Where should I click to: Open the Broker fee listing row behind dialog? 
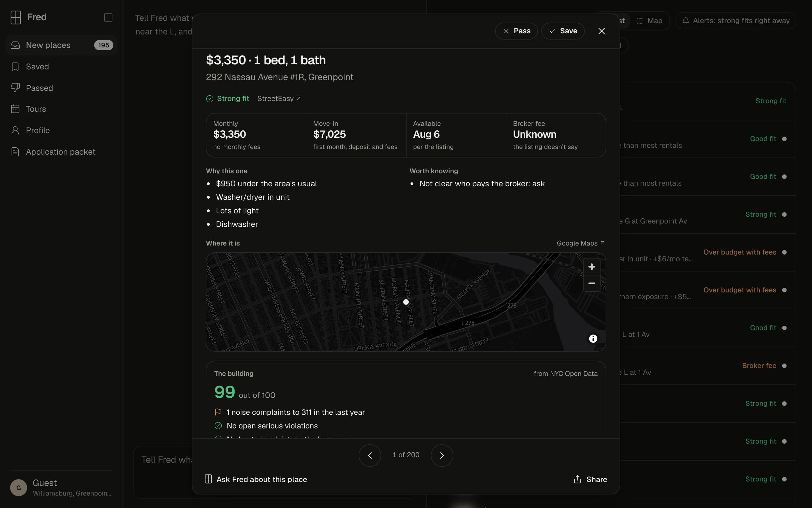[707, 365]
